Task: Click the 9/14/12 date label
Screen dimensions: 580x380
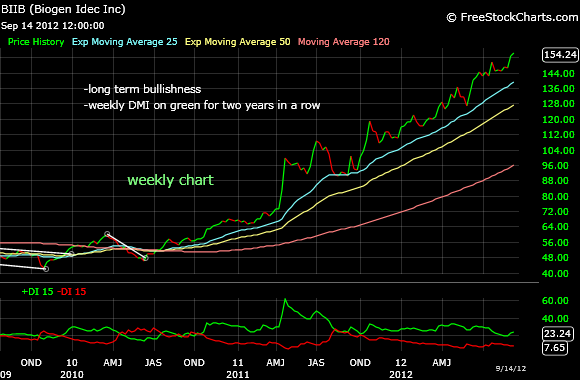Action: pyautogui.click(x=511, y=369)
